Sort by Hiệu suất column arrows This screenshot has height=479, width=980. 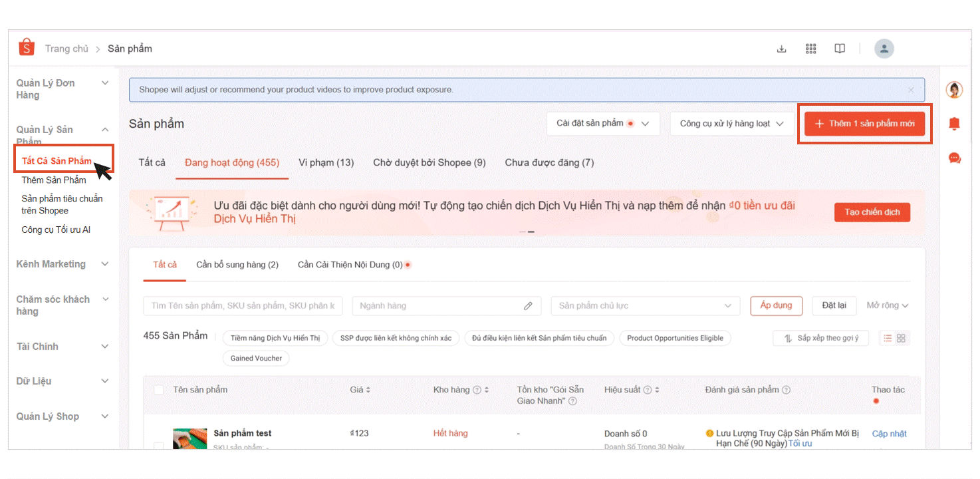pyautogui.click(x=657, y=390)
